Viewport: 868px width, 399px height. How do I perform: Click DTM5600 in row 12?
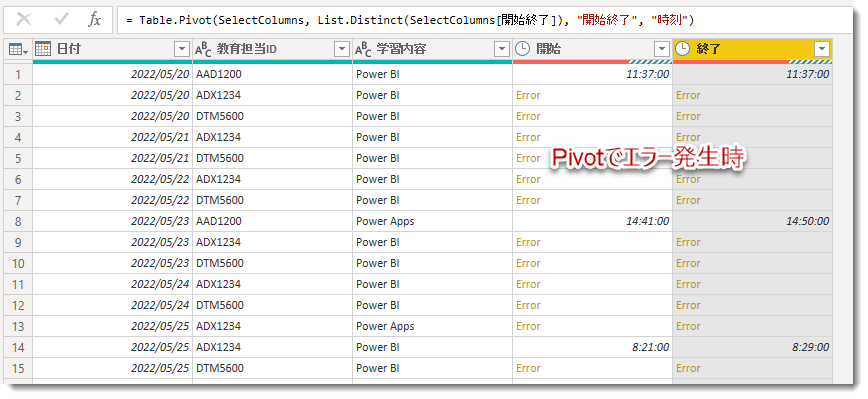[x=272, y=305]
